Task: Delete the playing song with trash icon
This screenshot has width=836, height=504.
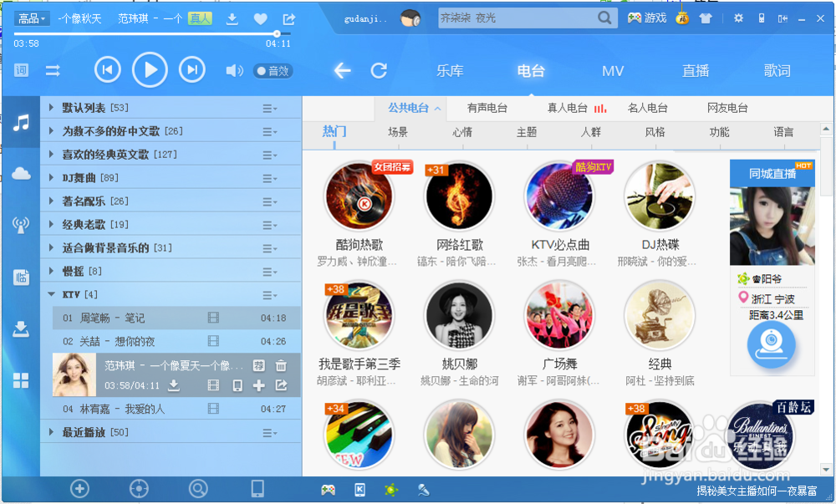Action: pyautogui.click(x=281, y=365)
